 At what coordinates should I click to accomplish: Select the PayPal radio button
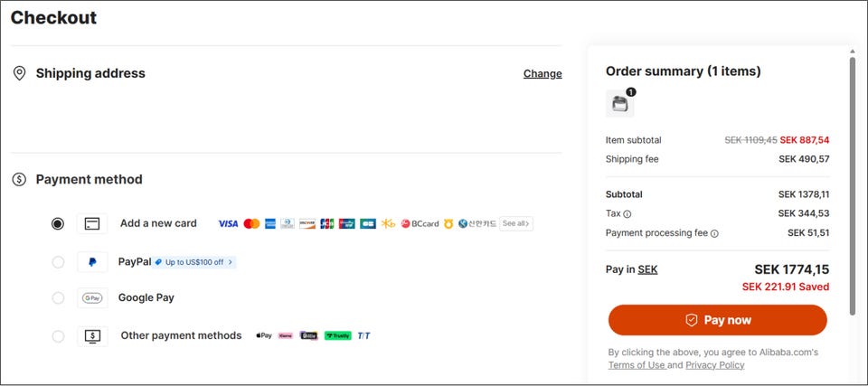[58, 262]
